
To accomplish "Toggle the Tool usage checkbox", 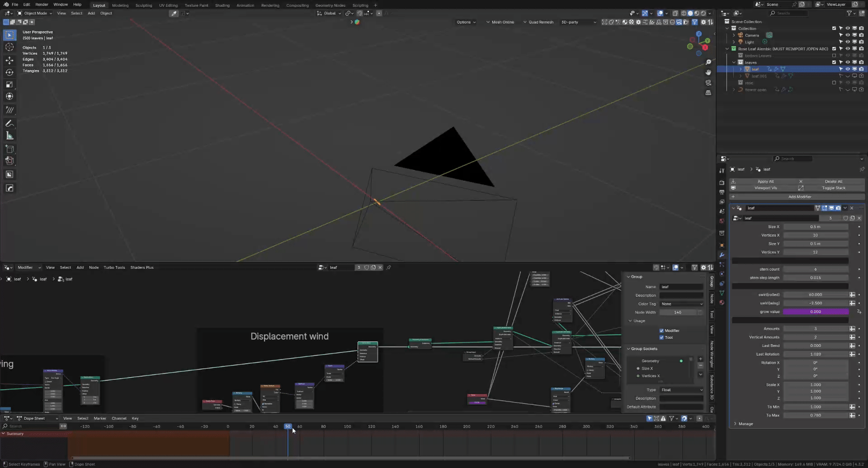I will click(x=661, y=337).
